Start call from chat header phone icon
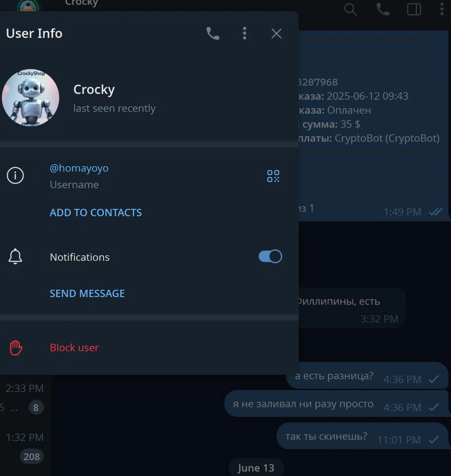This screenshot has width=451, height=476. click(x=383, y=9)
